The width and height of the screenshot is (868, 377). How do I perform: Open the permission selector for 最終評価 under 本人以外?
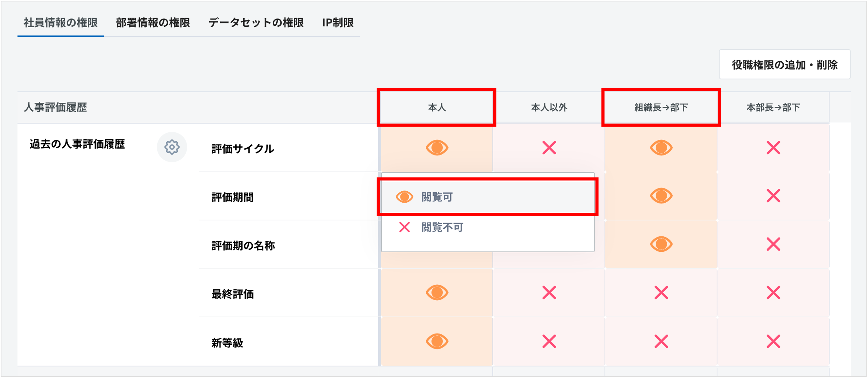pyautogui.click(x=549, y=293)
